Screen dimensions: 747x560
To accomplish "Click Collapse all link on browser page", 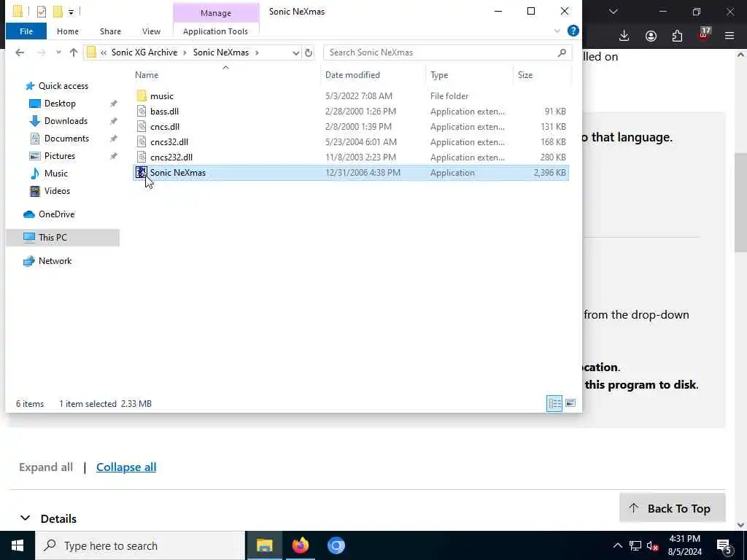I will click(126, 467).
